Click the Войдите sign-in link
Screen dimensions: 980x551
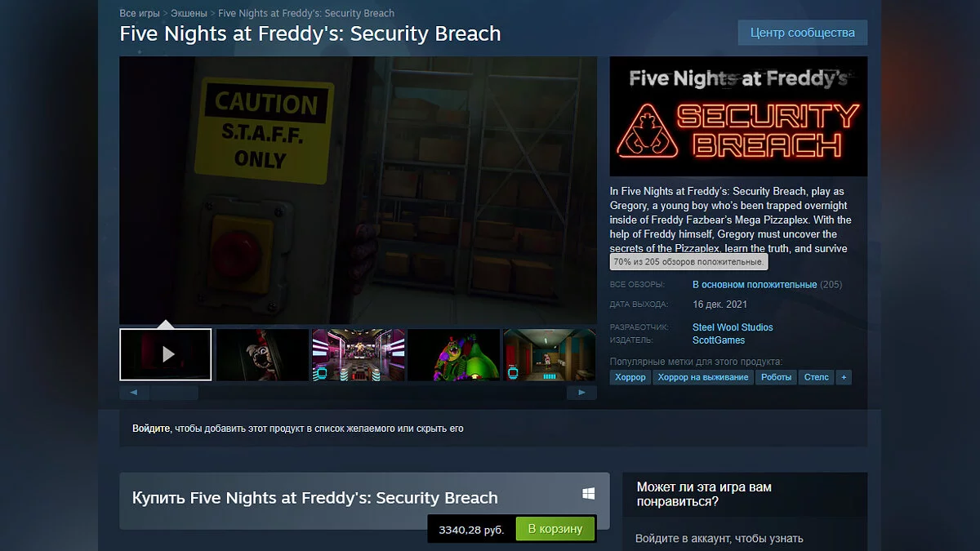pyautogui.click(x=151, y=428)
